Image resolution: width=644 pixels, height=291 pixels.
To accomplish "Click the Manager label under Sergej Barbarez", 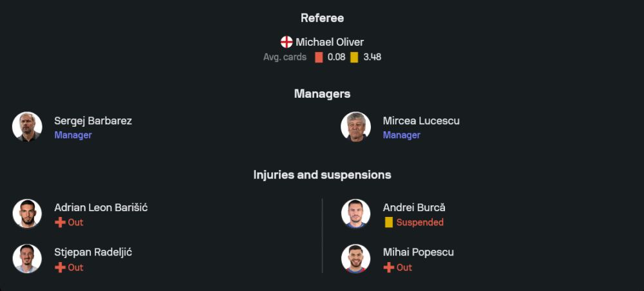I will 73,135.
